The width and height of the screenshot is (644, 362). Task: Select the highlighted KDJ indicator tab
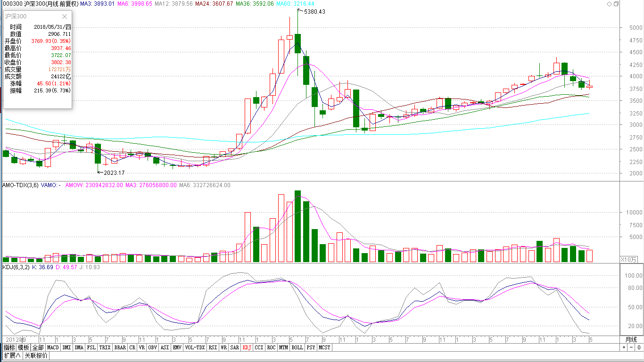point(247,347)
